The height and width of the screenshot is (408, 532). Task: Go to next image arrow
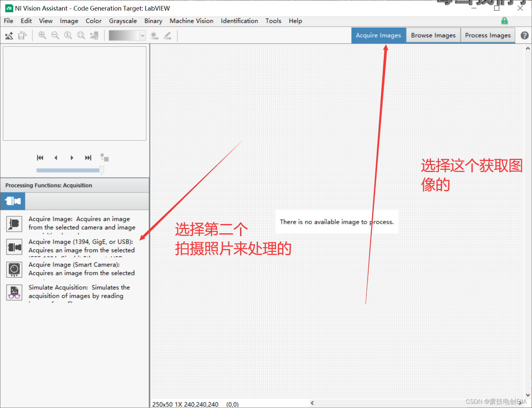[72, 158]
